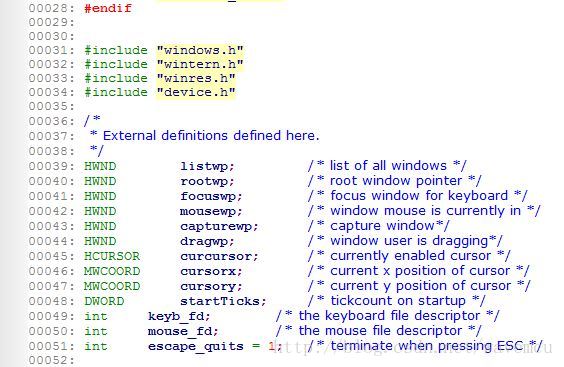This screenshot has height=367, width=564.
Task: Click the "the keyboard file descriptor" comment
Action: pos(389,316)
